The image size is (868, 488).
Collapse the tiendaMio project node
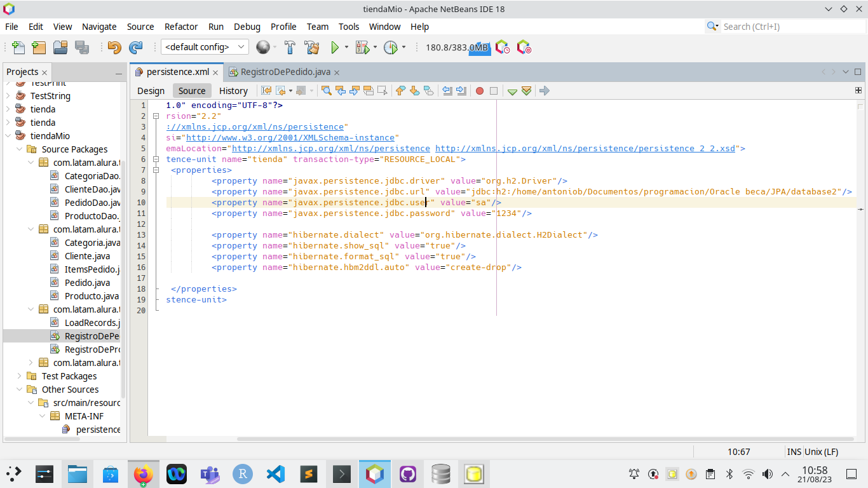(8, 135)
